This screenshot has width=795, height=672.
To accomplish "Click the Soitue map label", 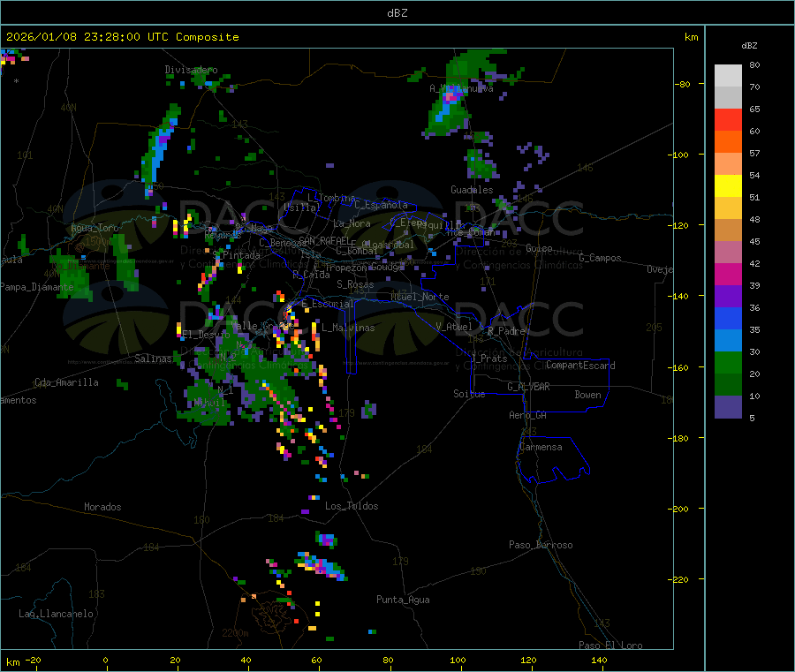I will pyautogui.click(x=469, y=394).
